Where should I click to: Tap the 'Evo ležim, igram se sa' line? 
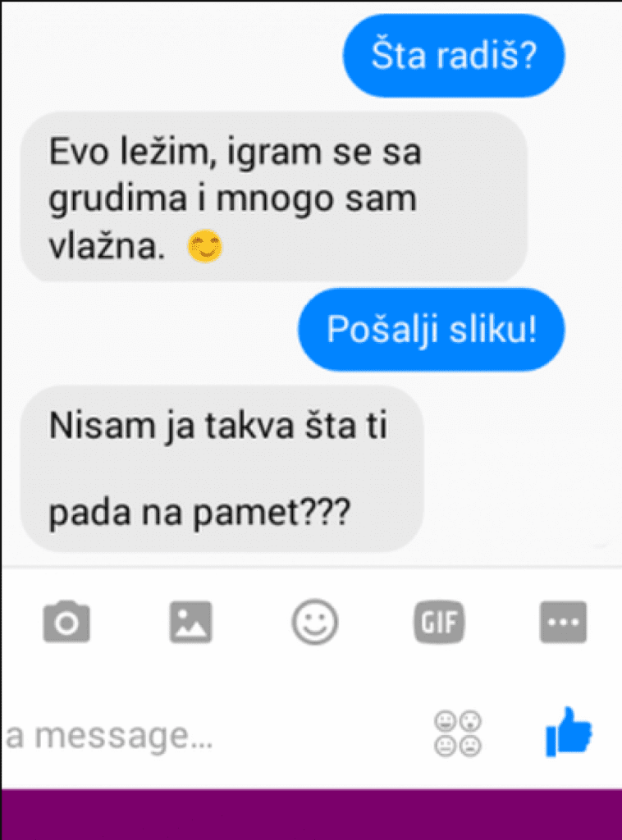pos(236,152)
